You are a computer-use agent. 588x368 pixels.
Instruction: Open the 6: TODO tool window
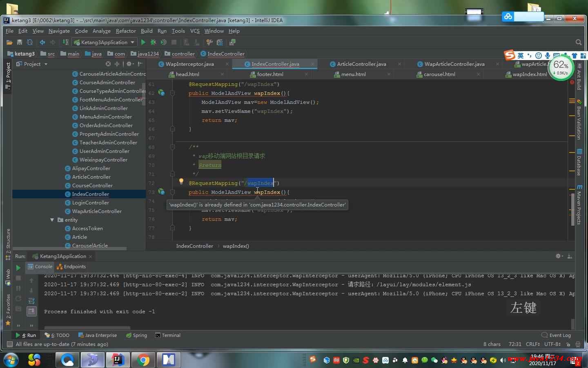click(57, 335)
